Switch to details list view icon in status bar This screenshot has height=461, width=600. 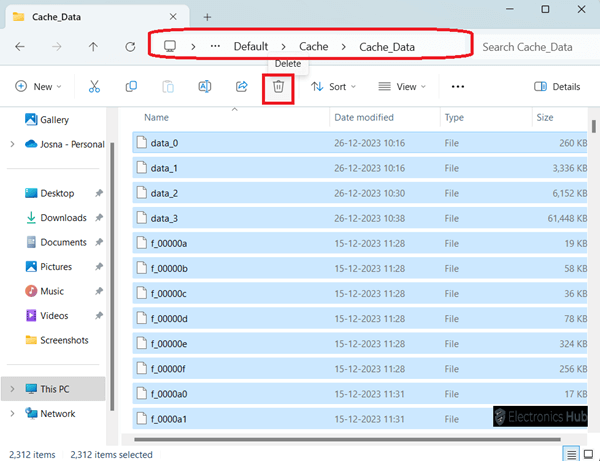coord(571,454)
